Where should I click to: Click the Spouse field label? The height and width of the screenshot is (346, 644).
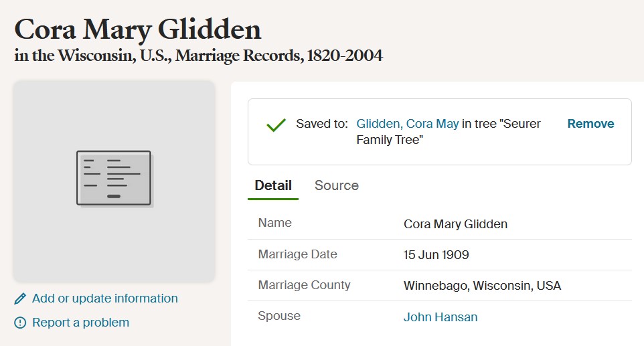point(278,316)
